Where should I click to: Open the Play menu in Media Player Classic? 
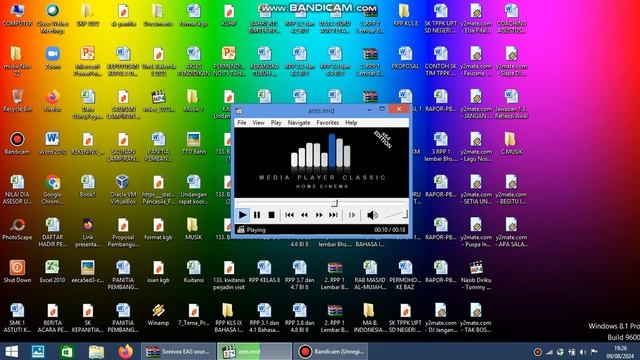tap(276, 122)
